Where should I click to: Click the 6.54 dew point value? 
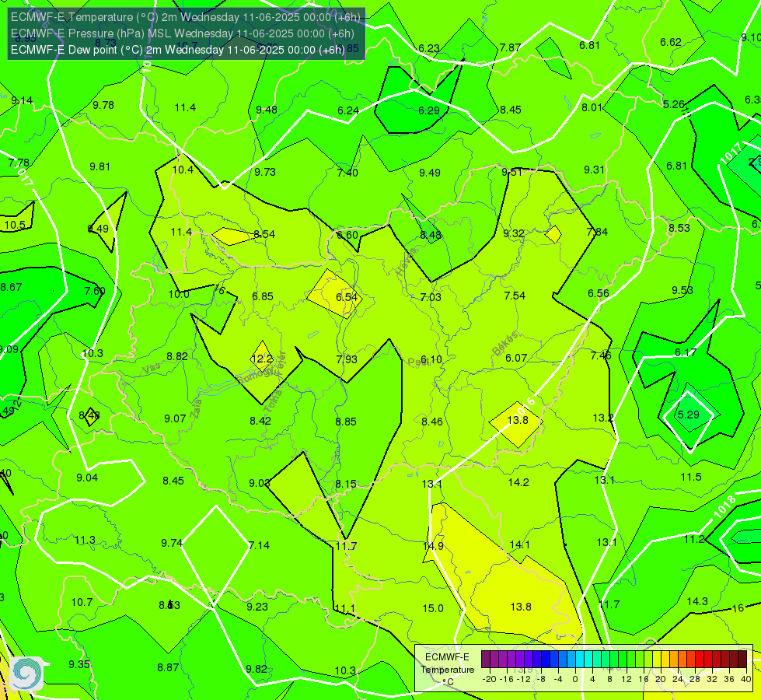coord(347,297)
